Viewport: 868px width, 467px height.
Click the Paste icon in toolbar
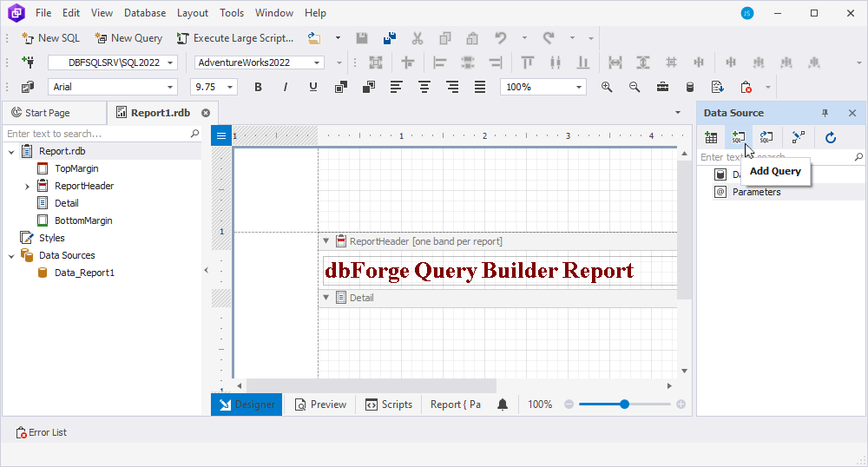[472, 38]
